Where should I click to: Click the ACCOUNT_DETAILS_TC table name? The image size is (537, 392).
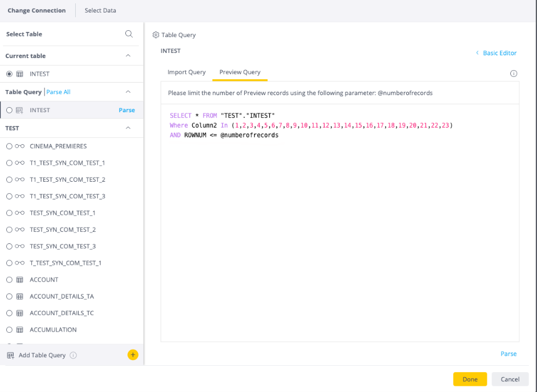click(62, 313)
